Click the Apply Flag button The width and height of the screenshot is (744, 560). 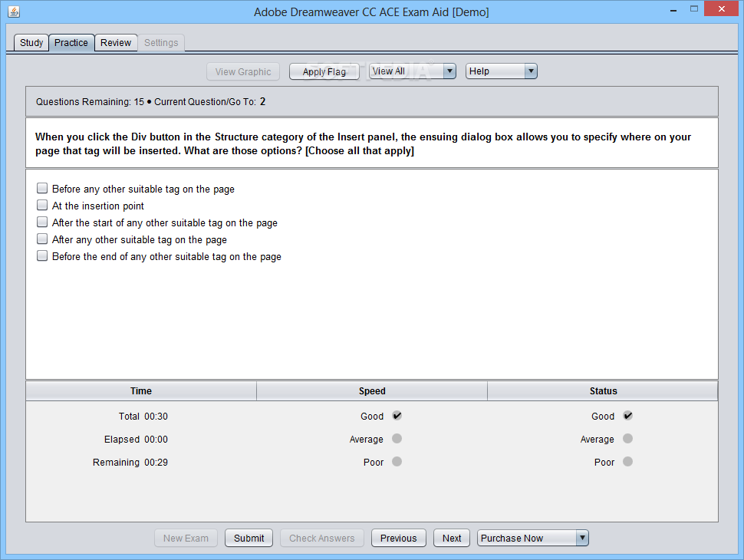click(x=324, y=71)
